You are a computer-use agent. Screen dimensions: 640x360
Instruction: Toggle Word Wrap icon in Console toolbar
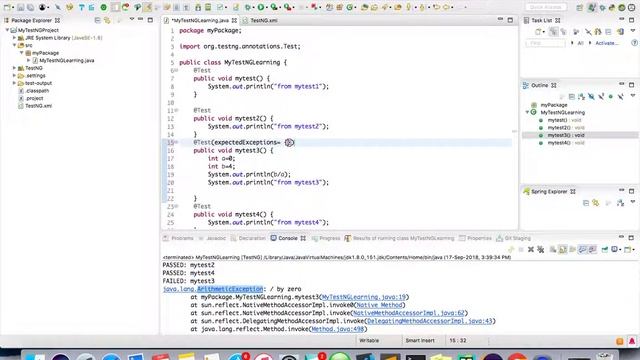pos(572,249)
